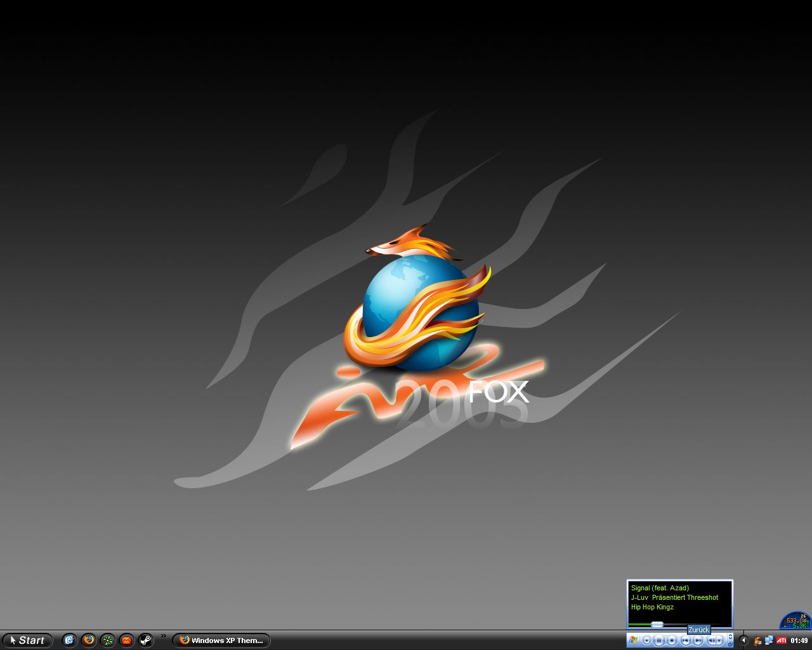Open the blue network meter gadget
The height and width of the screenshot is (650, 812).
pyautogui.click(x=796, y=620)
